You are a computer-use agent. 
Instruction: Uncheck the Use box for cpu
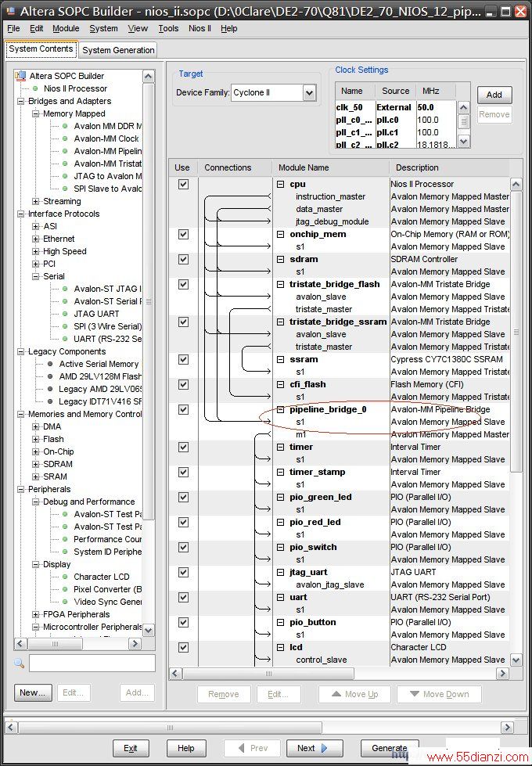click(x=183, y=184)
